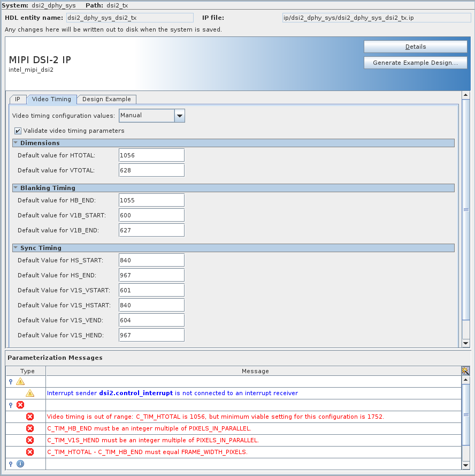Click the V1S_HSTART default value field
This screenshot has width=475, height=476.
[x=152, y=305]
